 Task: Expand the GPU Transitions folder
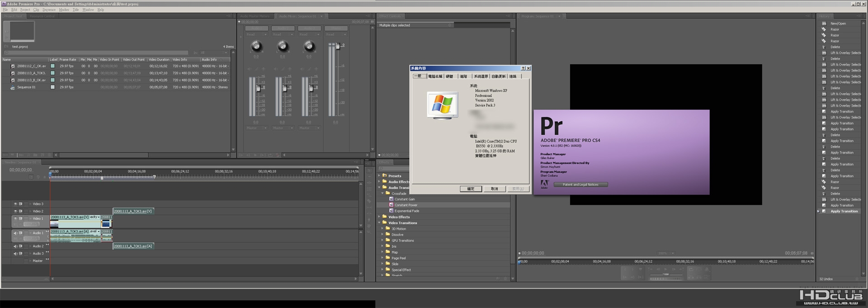tap(382, 240)
